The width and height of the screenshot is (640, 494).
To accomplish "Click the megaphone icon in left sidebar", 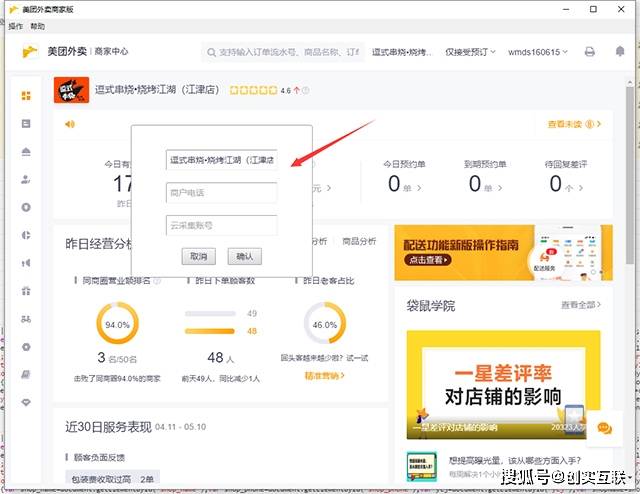I will 26,263.
